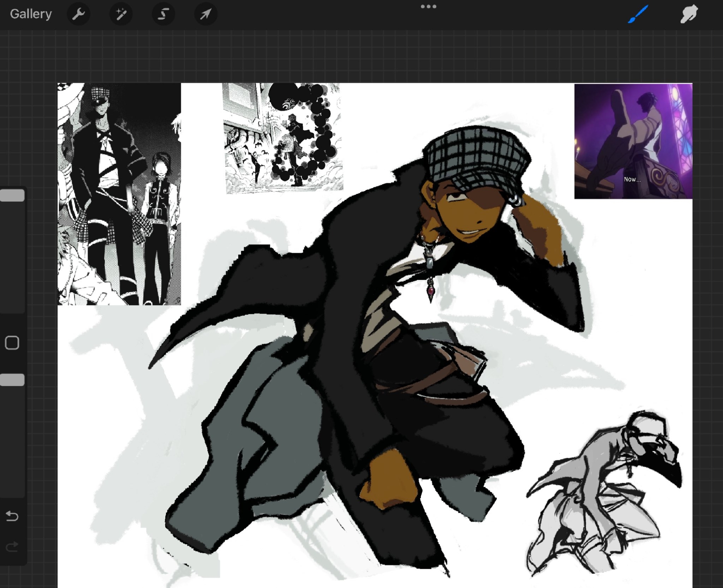This screenshot has height=588, width=723.
Task: Click the red pendant gem on necklace
Action: pyautogui.click(x=431, y=291)
